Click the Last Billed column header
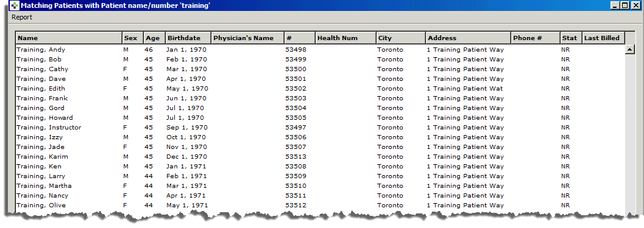The image size is (644, 228). [x=603, y=38]
